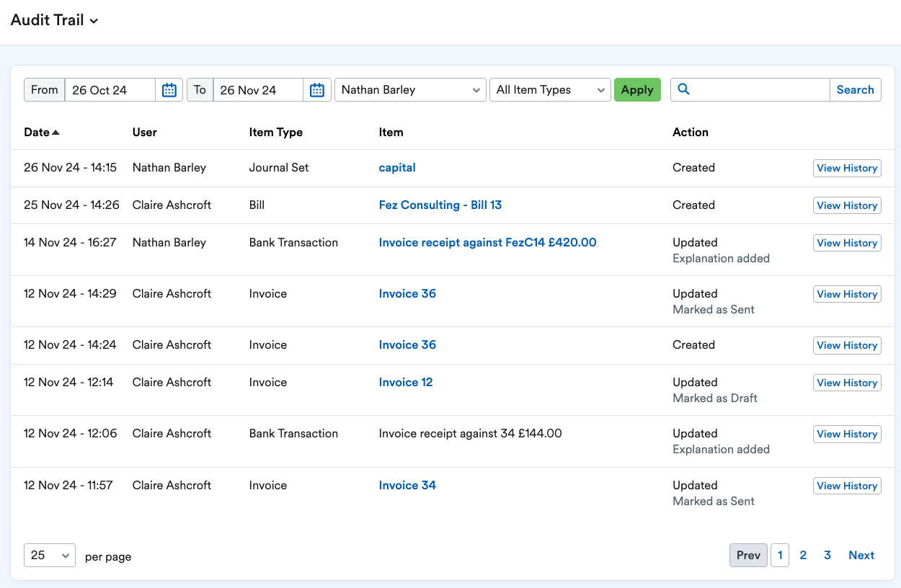Open the To date calendar picker
901x588 pixels.
(317, 89)
